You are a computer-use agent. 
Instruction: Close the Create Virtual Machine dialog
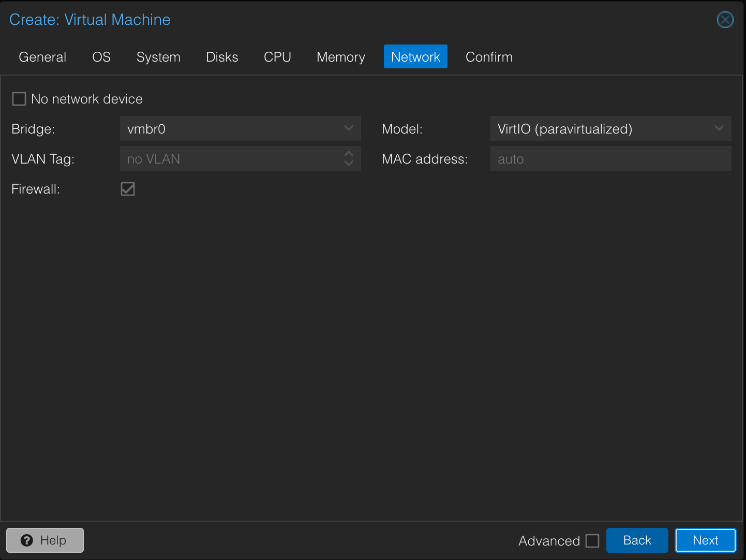(x=725, y=20)
